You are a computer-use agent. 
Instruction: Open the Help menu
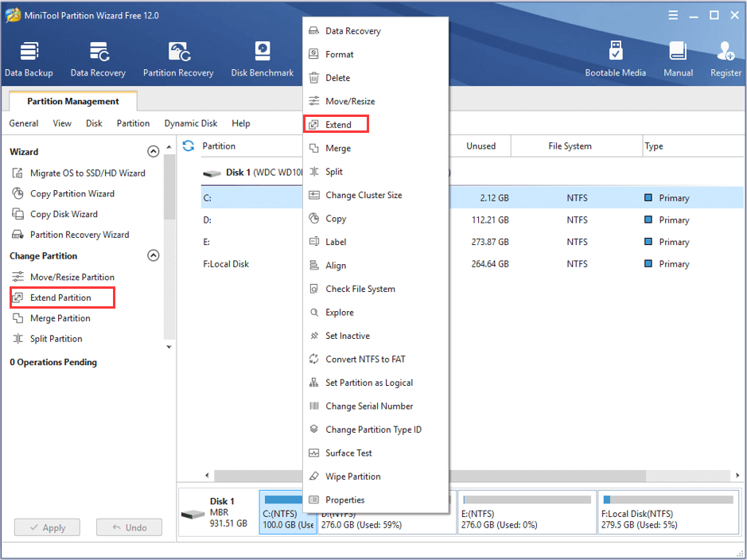(240, 123)
